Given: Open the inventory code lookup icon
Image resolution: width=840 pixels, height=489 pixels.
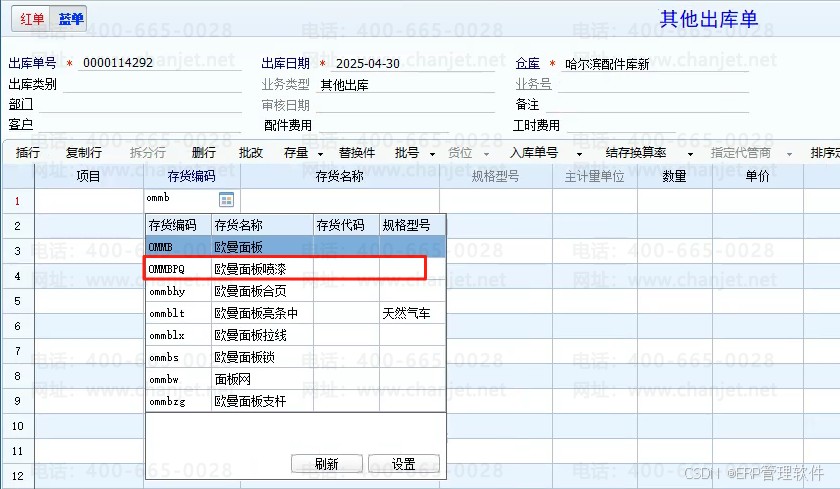Looking at the screenshot, I should click(226, 200).
